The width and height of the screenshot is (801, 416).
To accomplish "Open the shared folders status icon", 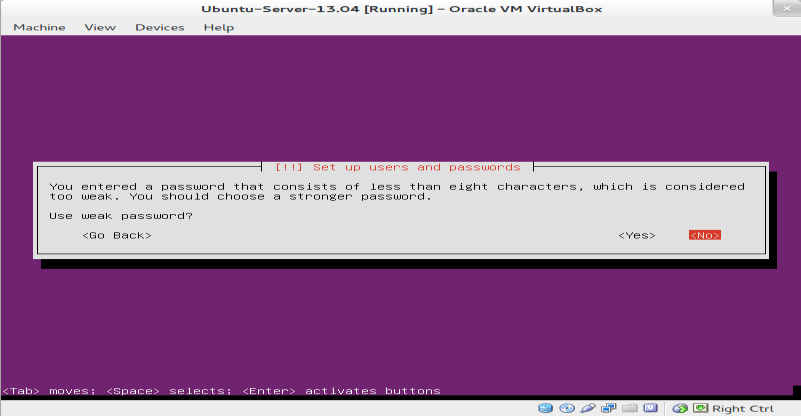I will 629,408.
